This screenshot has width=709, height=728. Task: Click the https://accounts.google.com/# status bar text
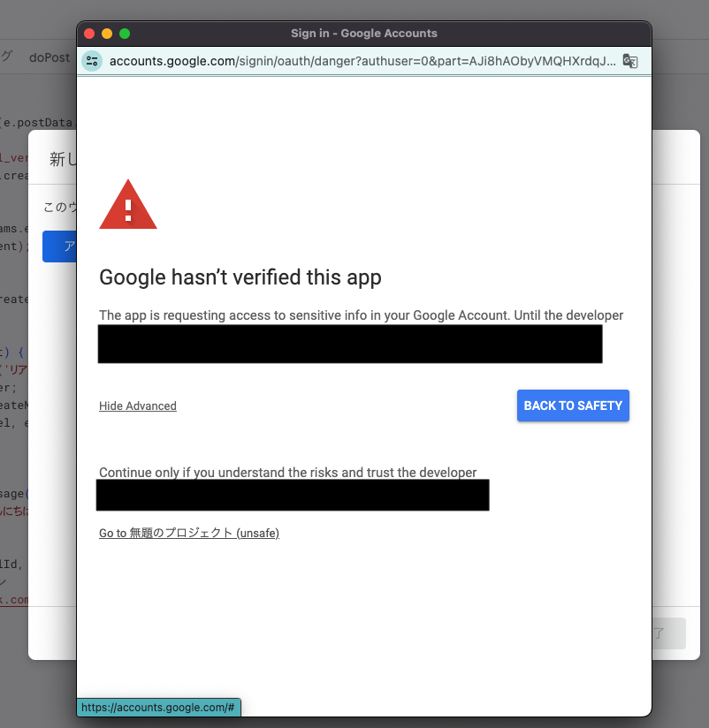tap(158, 707)
